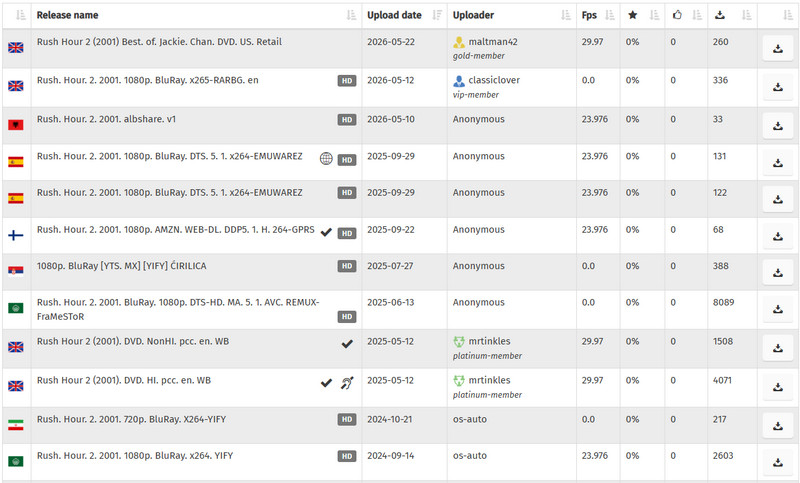
Task: Download the REMUX-FraMeSToR subtitle
Action: pos(778,309)
